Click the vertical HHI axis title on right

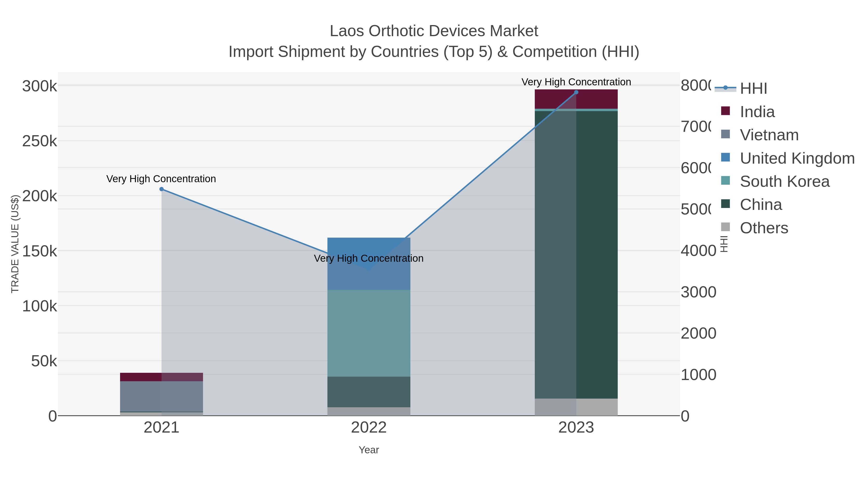click(x=724, y=244)
